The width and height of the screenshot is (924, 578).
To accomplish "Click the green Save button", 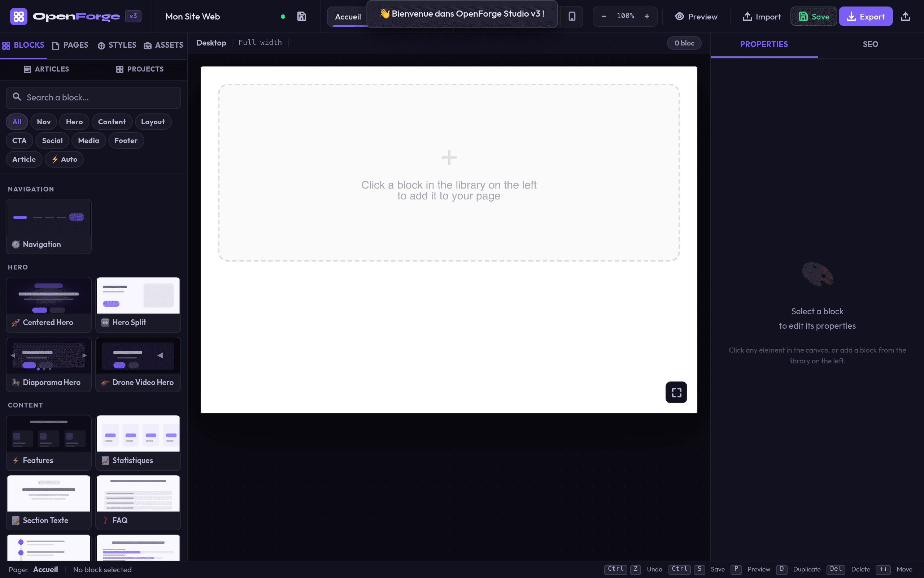I will click(x=814, y=17).
